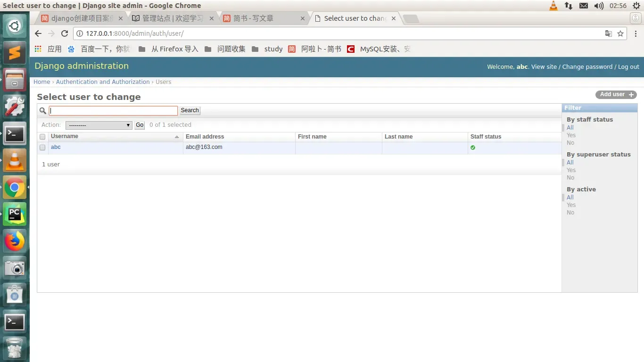Filter superuser status by Yes
Viewport: 644px width, 362px height.
[571, 170]
